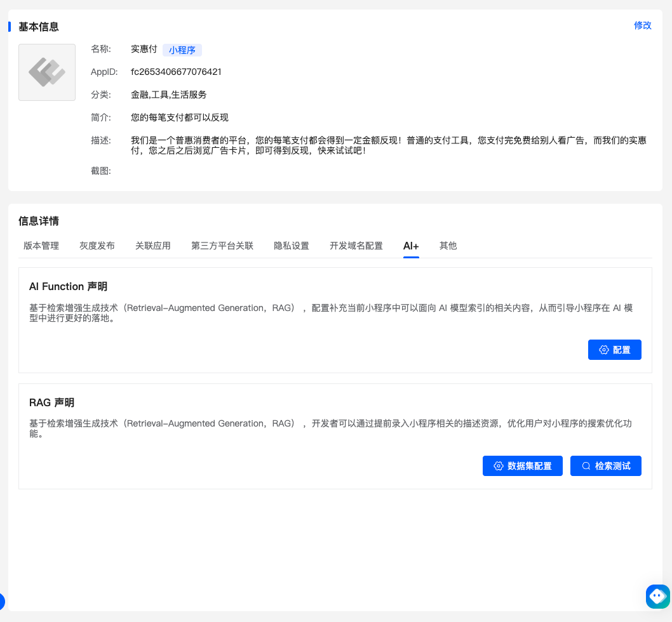Click the mini-program logo image
This screenshot has height=622, width=672.
[46, 72]
